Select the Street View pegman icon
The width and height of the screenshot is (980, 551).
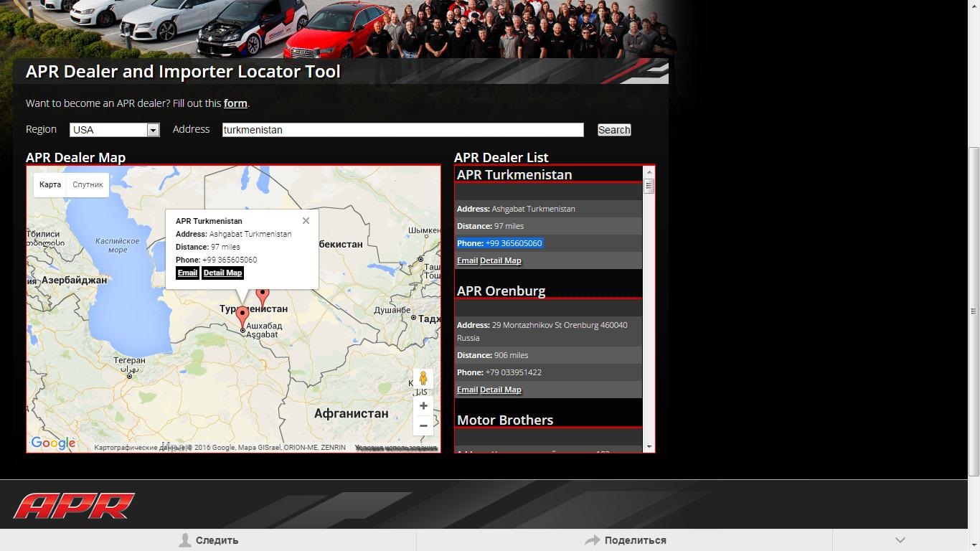[423, 380]
